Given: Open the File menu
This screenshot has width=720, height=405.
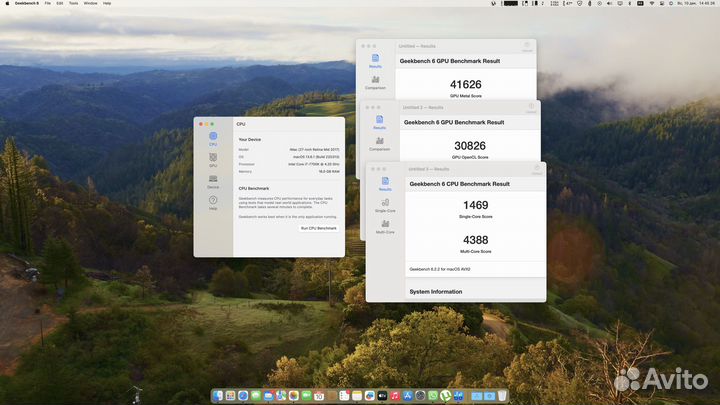Looking at the screenshot, I should 48,3.
